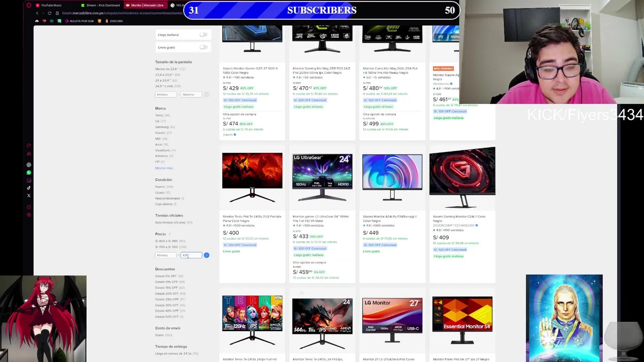Image resolution: width=644 pixels, height=362 pixels.
Task: Filter by condition Usado
Action: (159, 193)
